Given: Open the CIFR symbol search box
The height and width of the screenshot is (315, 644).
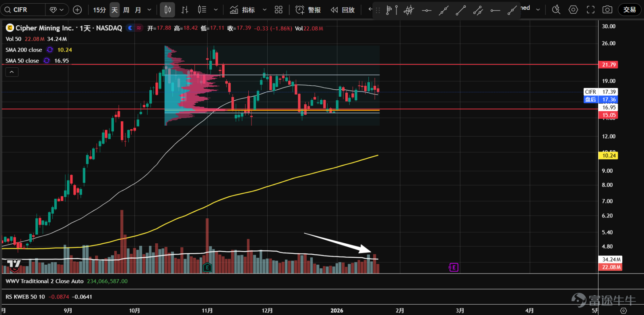Looking at the screenshot, I should point(23,10).
